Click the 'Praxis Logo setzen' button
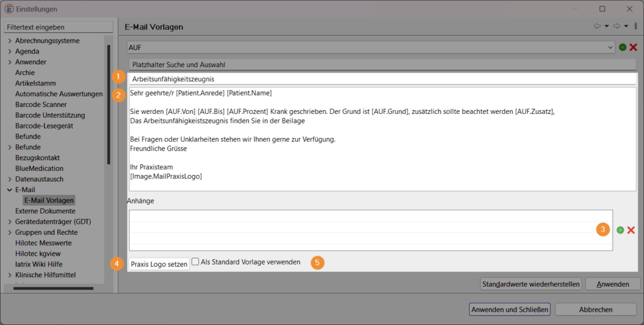This screenshot has height=325, width=644. click(159, 265)
